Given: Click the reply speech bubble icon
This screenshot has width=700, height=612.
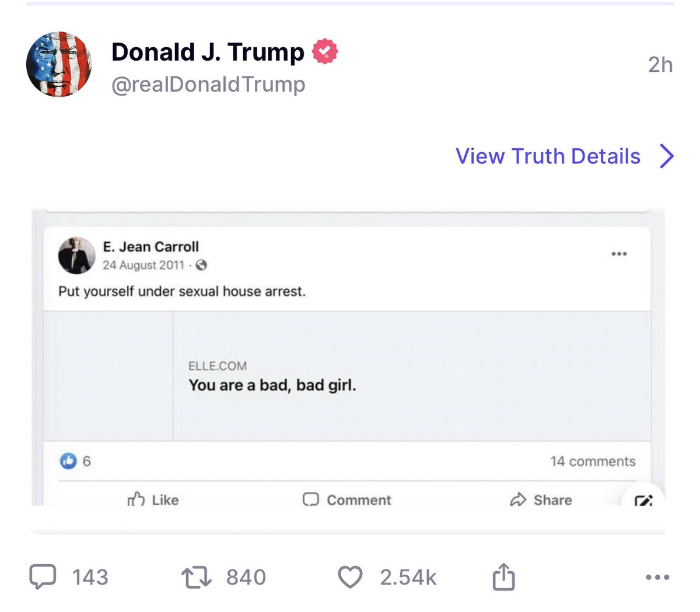Looking at the screenshot, I should tap(43, 576).
